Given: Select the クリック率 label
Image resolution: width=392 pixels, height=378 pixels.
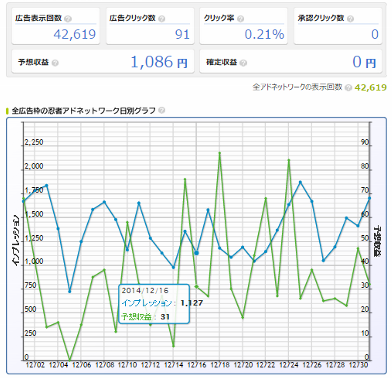Looking at the screenshot, I should 219,18.
